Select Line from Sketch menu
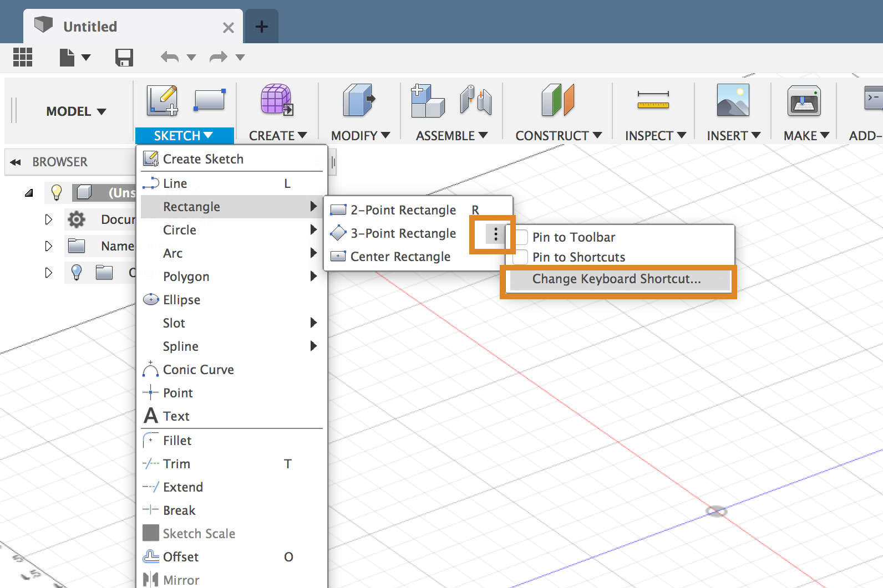 pos(232,183)
